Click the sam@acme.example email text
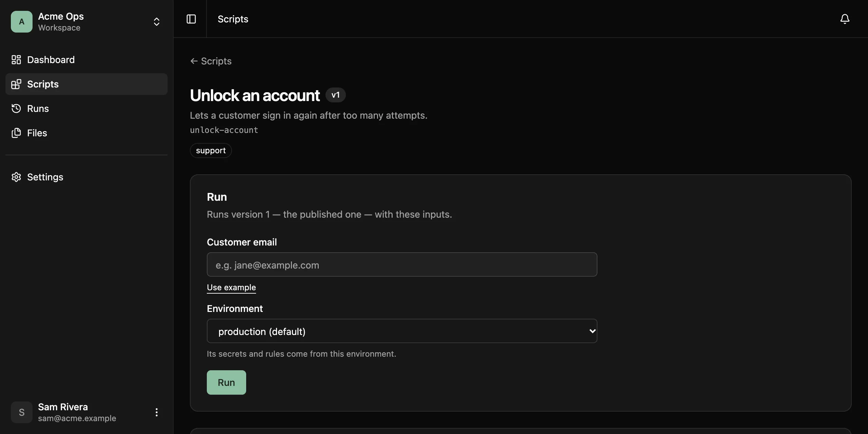Viewport: 868px width, 434px height. coord(77,418)
